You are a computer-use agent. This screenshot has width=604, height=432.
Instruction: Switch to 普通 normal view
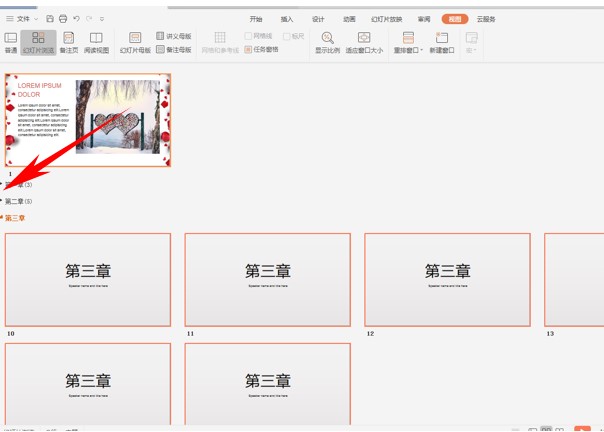coord(11,42)
